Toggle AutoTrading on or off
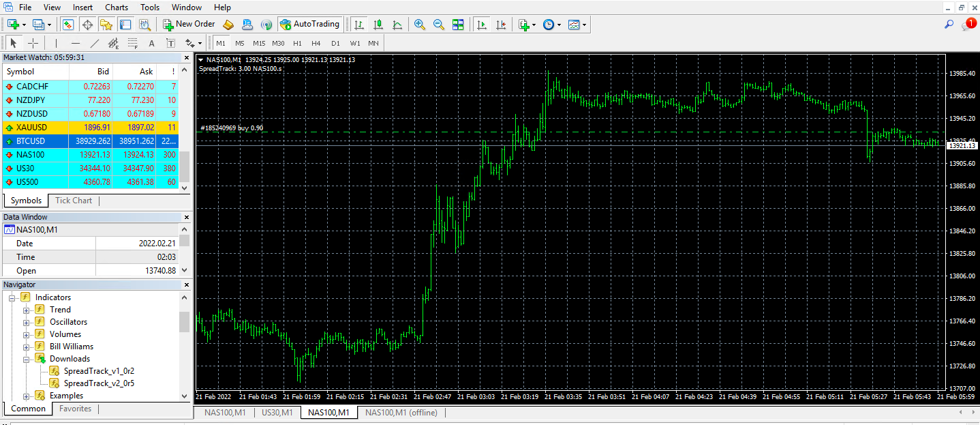The width and height of the screenshot is (980, 425). click(310, 24)
